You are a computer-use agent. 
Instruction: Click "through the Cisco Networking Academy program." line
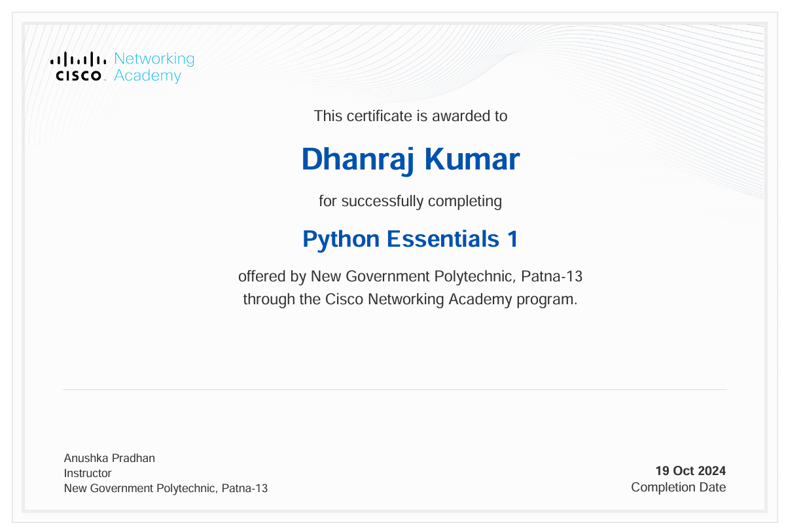pos(410,300)
